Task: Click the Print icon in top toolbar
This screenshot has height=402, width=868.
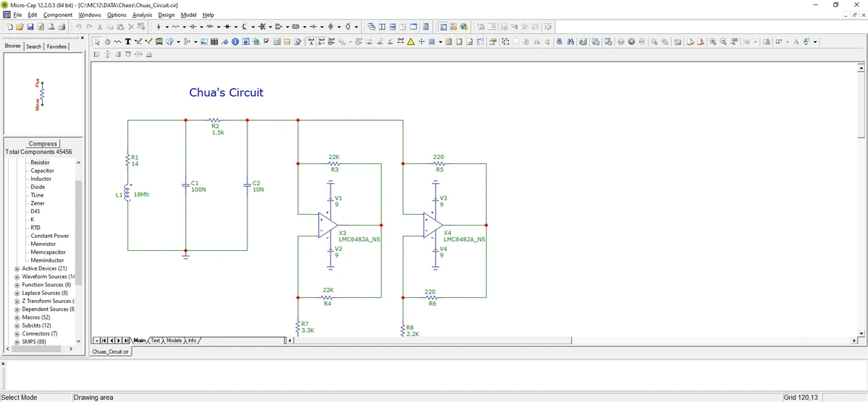Action: [x=61, y=27]
